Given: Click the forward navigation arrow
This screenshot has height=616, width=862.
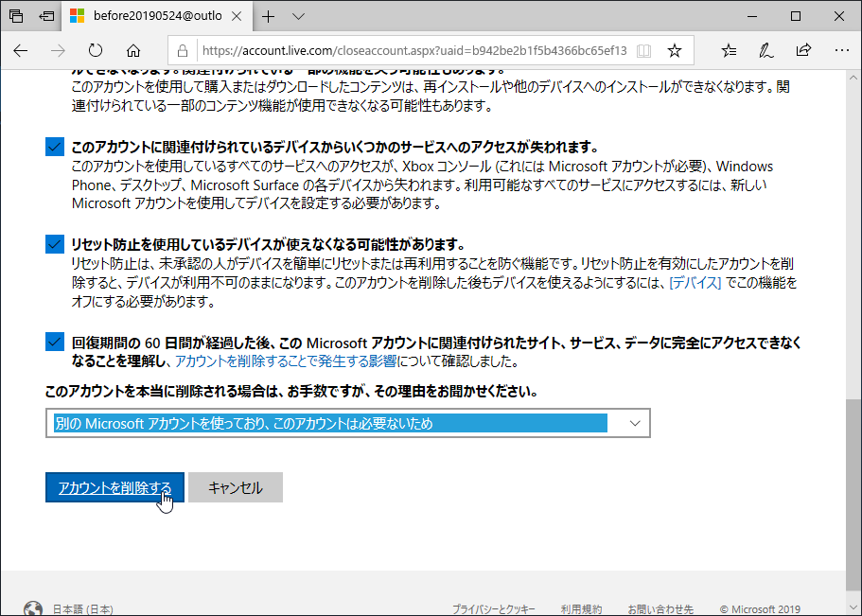Looking at the screenshot, I should pos(58,51).
